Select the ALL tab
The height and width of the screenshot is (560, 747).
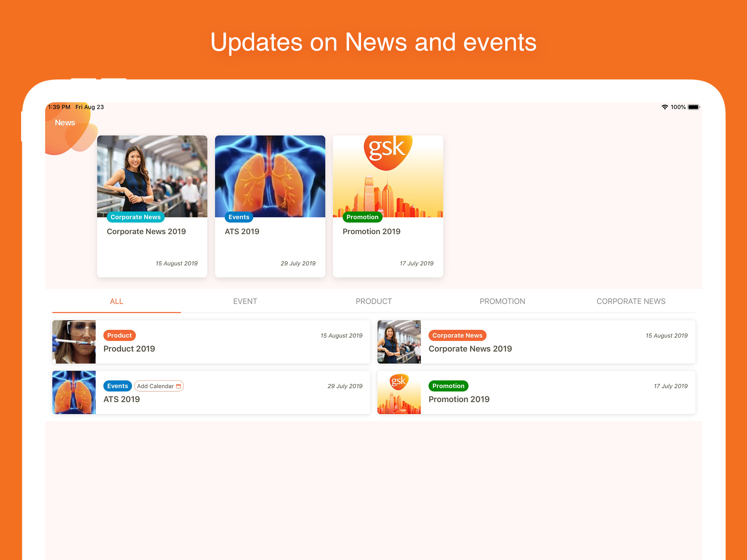(116, 301)
